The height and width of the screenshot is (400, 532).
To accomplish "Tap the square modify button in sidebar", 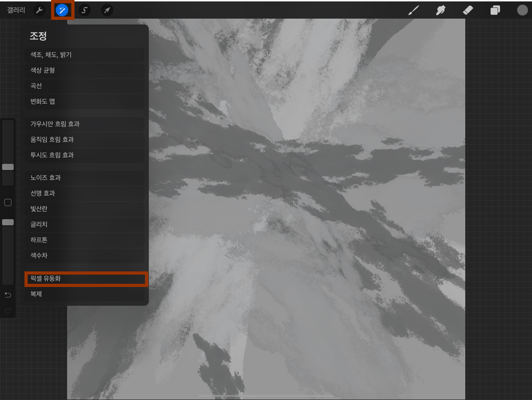I will (8, 202).
